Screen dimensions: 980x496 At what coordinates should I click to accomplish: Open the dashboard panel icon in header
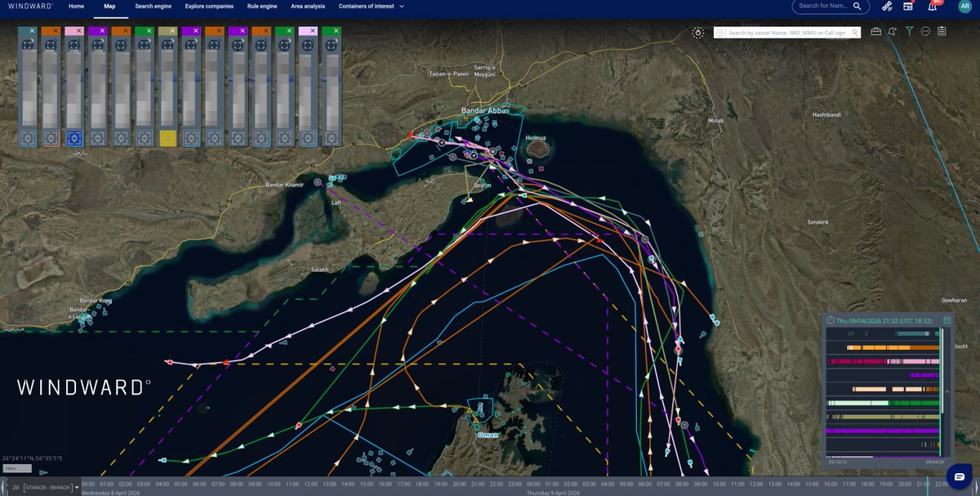tap(908, 7)
